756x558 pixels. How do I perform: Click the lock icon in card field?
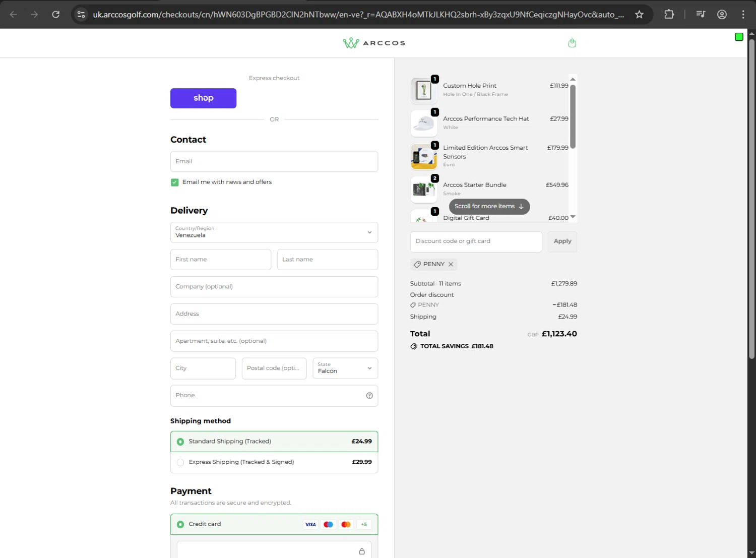(x=362, y=551)
